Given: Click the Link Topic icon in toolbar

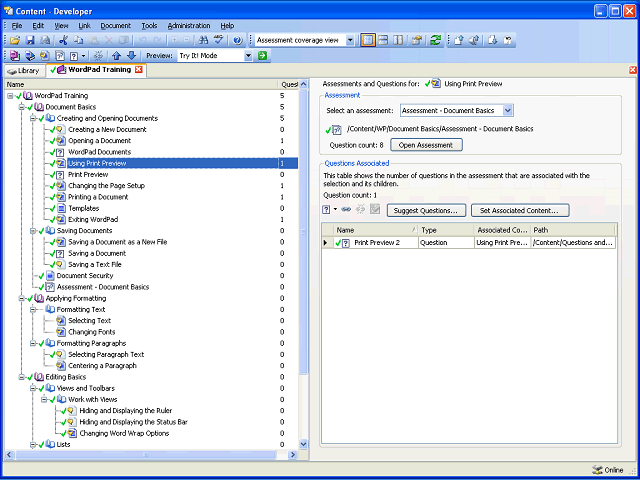Looking at the screenshot, I should coord(45,56).
